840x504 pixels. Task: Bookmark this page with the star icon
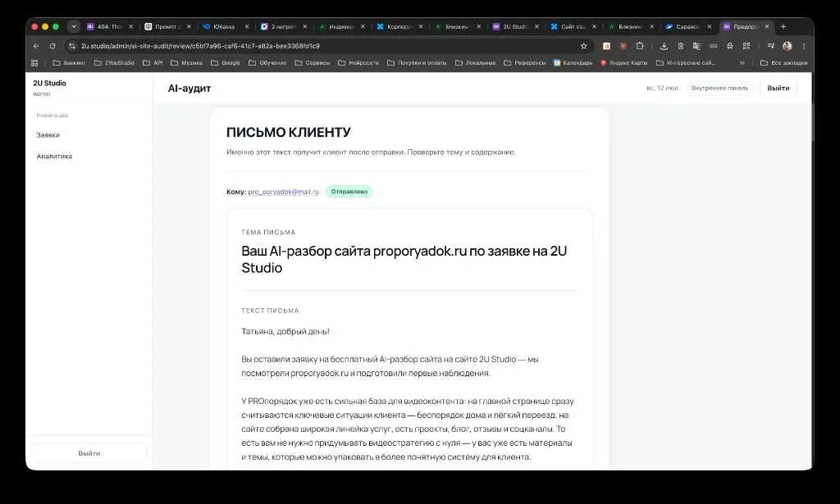(584, 46)
